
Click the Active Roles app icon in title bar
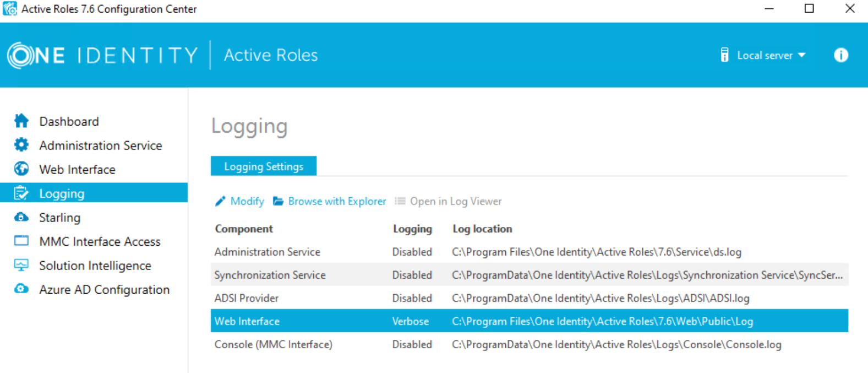tap(10, 9)
